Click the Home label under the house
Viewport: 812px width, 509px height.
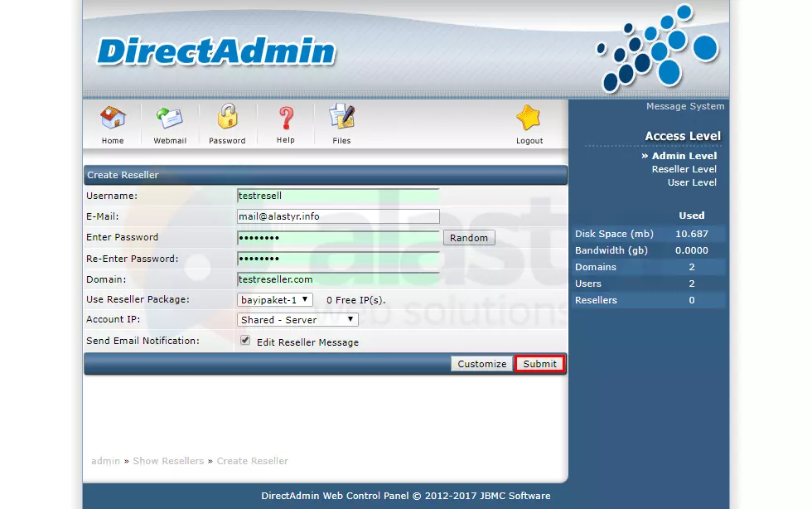[113, 141]
